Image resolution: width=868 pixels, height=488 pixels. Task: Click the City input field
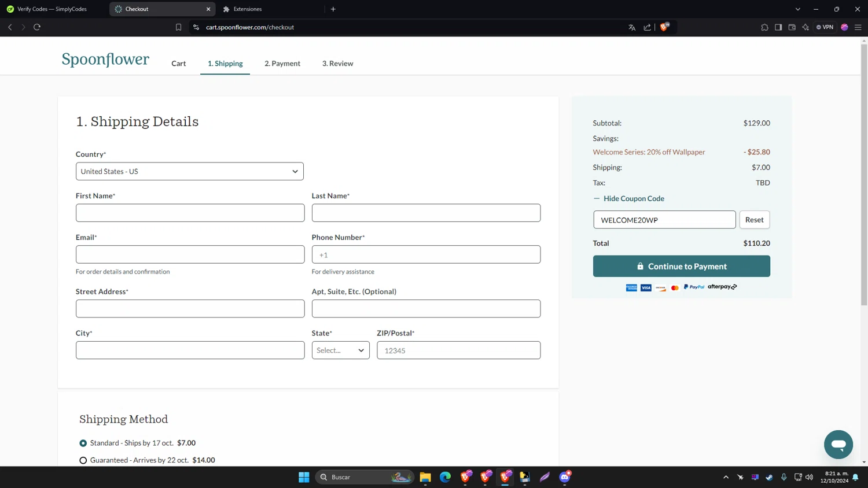click(190, 350)
